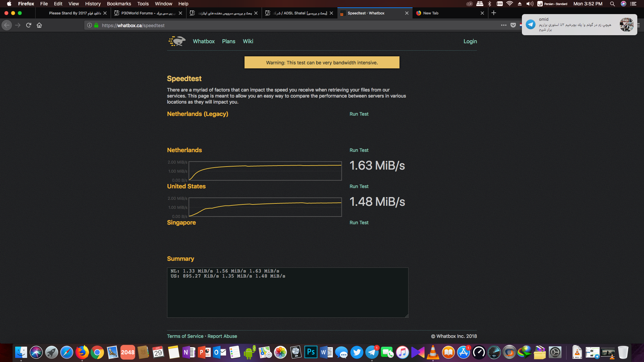This screenshot has width=644, height=362.
Task: Go back using the browser back arrow
Action: [x=7, y=25]
